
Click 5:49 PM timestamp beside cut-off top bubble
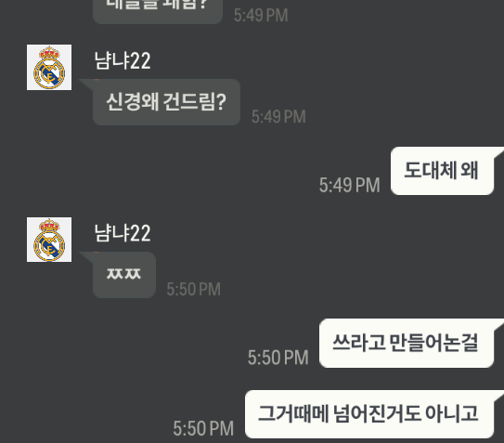click(261, 15)
